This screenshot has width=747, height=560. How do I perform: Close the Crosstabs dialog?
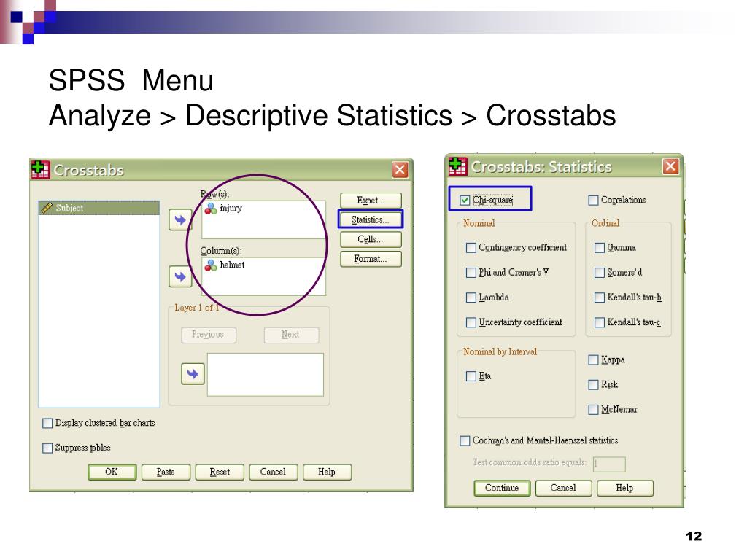(400, 169)
